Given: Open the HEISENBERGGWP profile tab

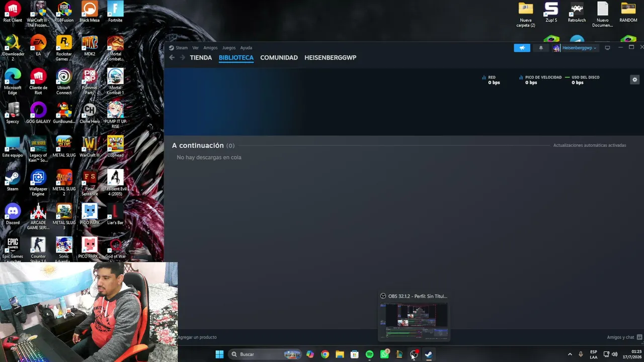Looking at the screenshot, I should 330,57.
